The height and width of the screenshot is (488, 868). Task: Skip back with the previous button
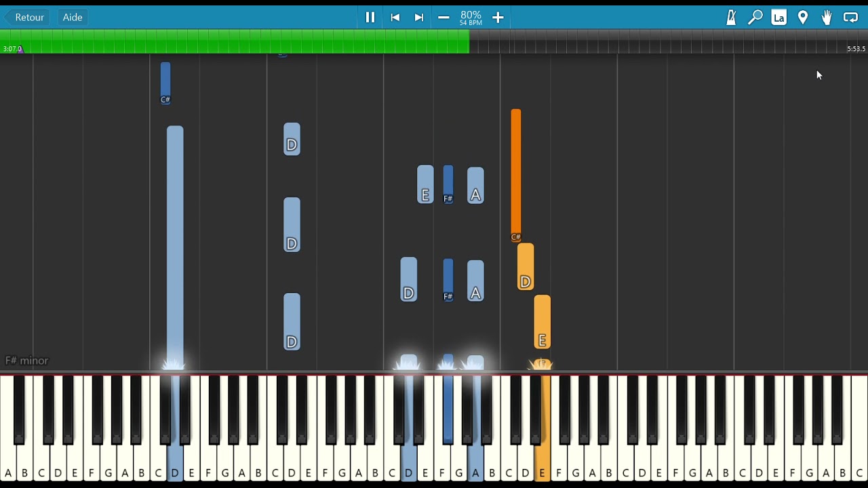[x=395, y=18]
